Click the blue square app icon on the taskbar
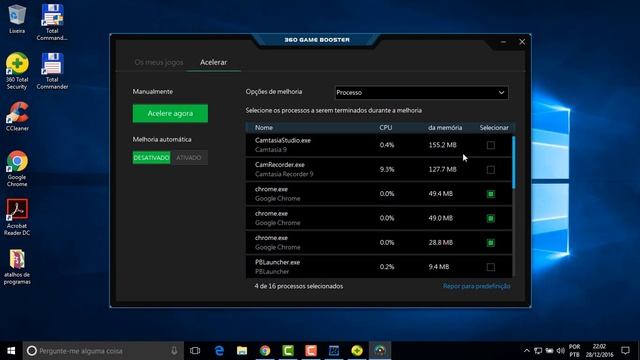The height and width of the screenshot is (360, 640). [334, 351]
